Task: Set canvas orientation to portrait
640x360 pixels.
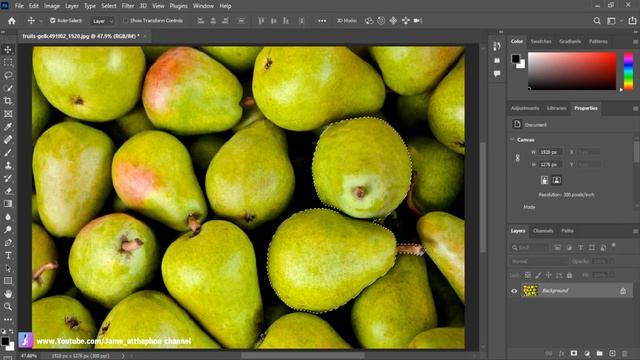Action: pyautogui.click(x=544, y=180)
